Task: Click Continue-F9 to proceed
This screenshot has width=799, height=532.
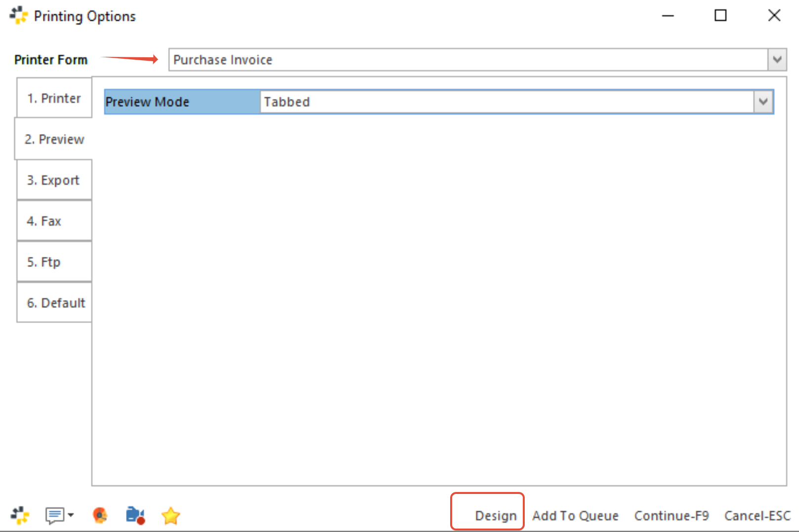Action: (x=671, y=516)
